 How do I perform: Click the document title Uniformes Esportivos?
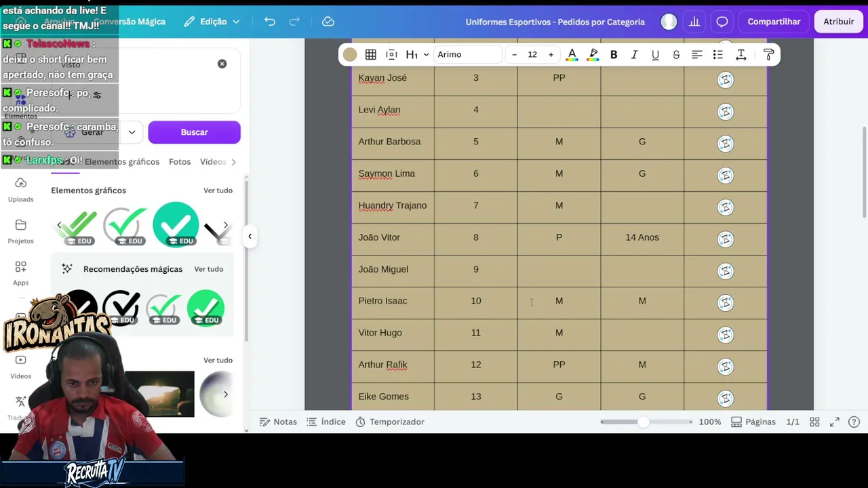click(x=555, y=22)
